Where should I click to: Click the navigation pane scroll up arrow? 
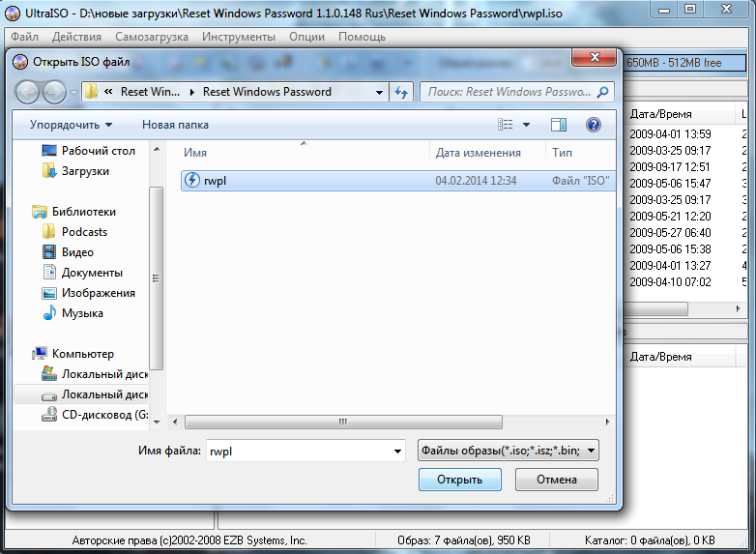tap(157, 150)
